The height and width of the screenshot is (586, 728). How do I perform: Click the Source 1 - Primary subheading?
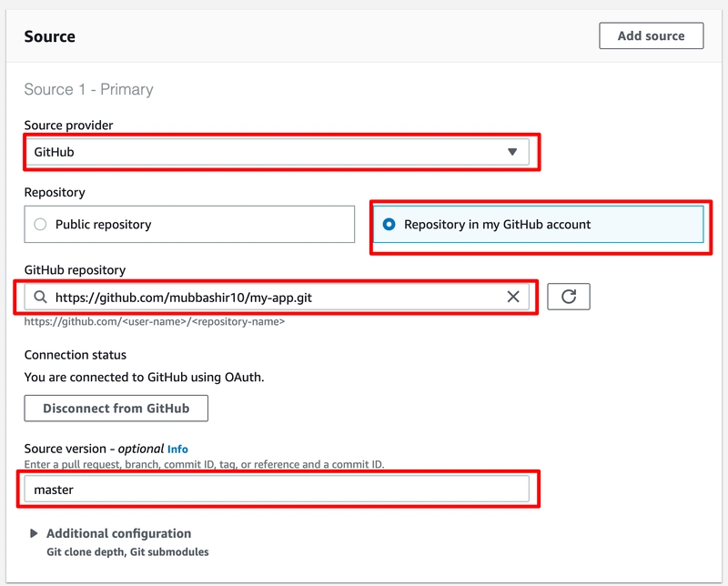(x=88, y=89)
